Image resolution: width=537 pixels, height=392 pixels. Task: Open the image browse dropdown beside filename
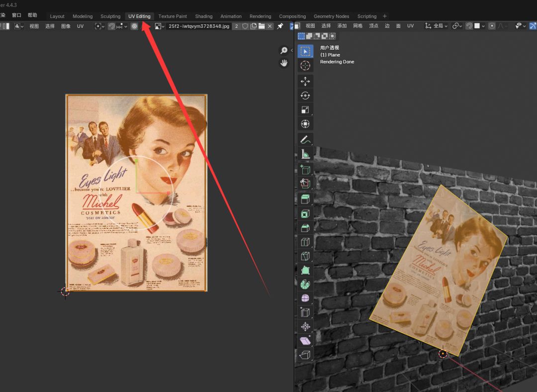(x=160, y=26)
